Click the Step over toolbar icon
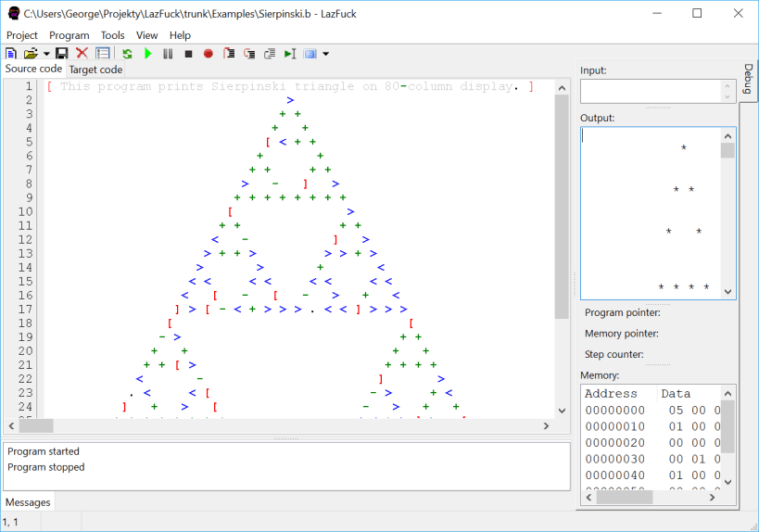 click(249, 54)
